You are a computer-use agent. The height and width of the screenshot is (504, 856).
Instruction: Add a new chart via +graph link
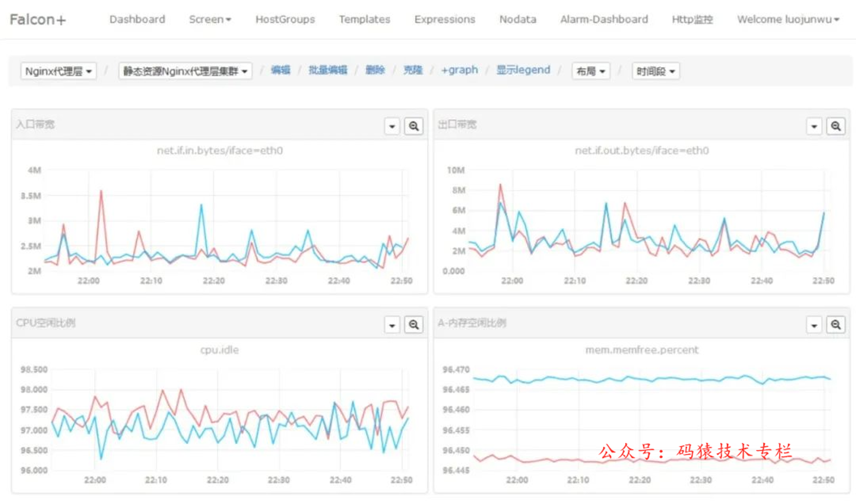pyautogui.click(x=459, y=70)
